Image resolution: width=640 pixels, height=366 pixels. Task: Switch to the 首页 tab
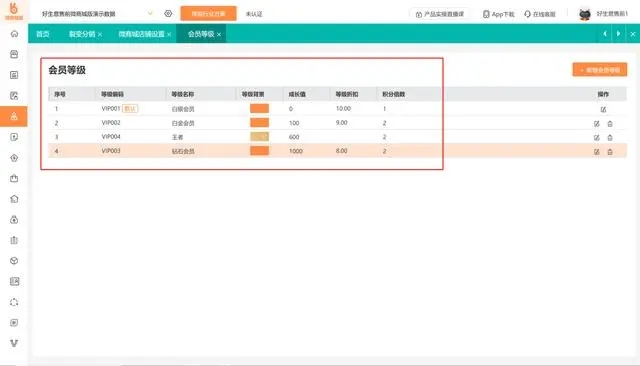click(42, 34)
